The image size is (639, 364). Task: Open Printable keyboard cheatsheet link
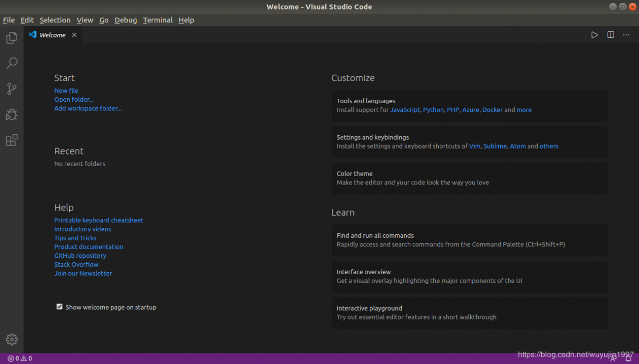click(x=99, y=220)
